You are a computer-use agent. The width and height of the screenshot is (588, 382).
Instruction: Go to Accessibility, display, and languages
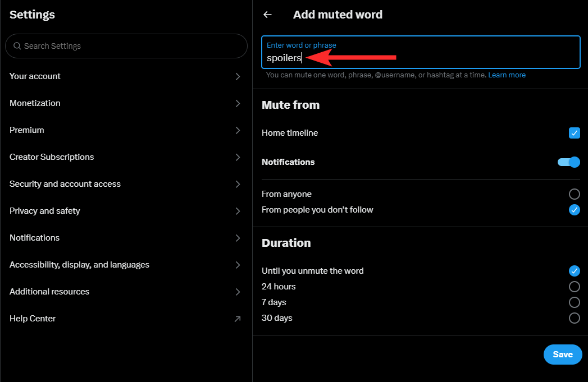pyautogui.click(x=79, y=265)
